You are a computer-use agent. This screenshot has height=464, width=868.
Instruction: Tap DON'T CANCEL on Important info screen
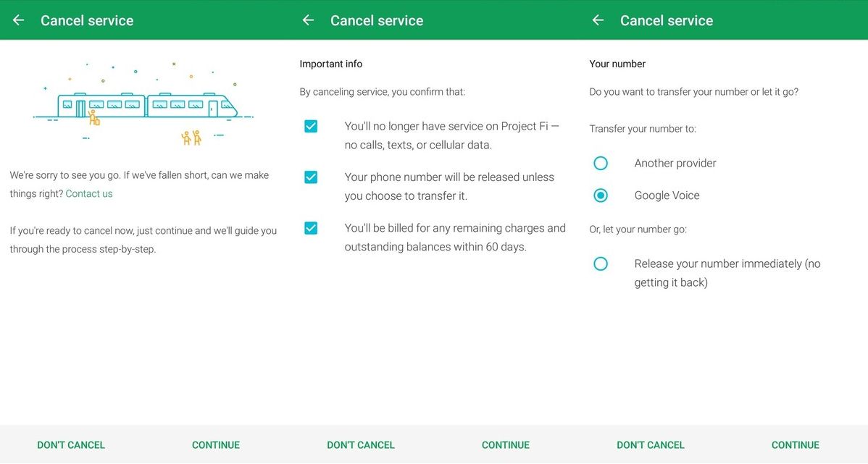pos(361,445)
